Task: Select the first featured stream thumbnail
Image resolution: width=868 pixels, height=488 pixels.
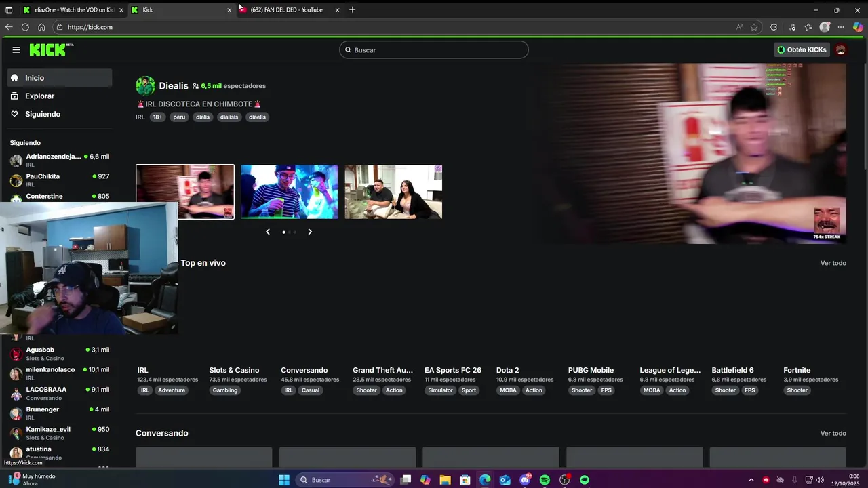Action: point(185,192)
